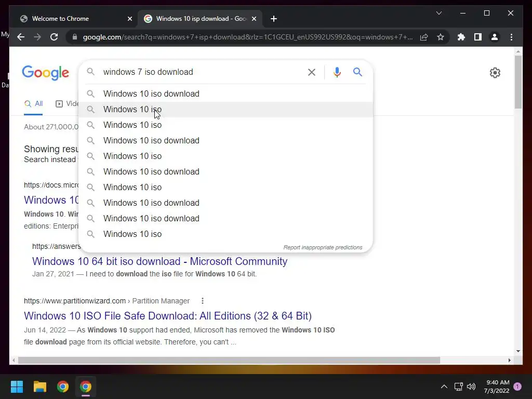Click the active underlined Chrome taskbar icon

86,387
